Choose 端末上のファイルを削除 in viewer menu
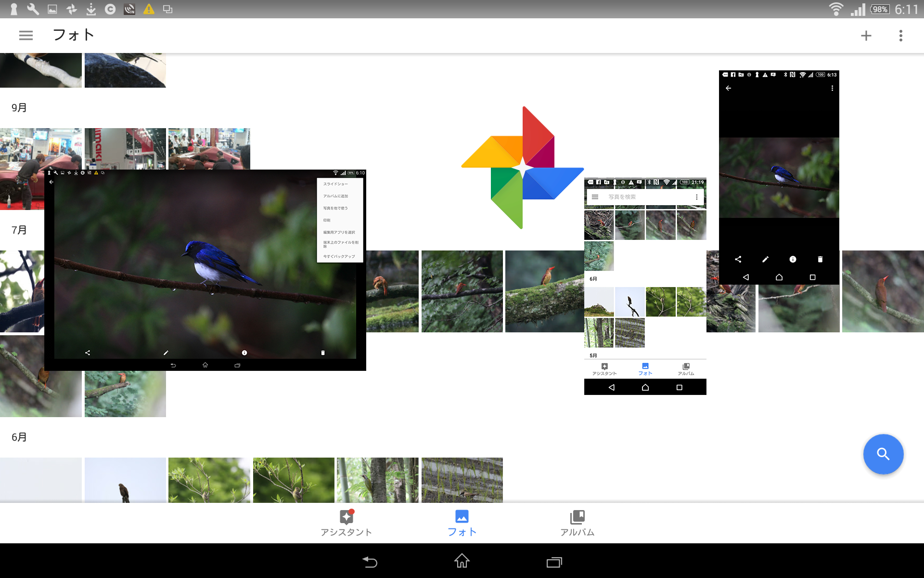The width and height of the screenshot is (924, 578). (x=340, y=244)
